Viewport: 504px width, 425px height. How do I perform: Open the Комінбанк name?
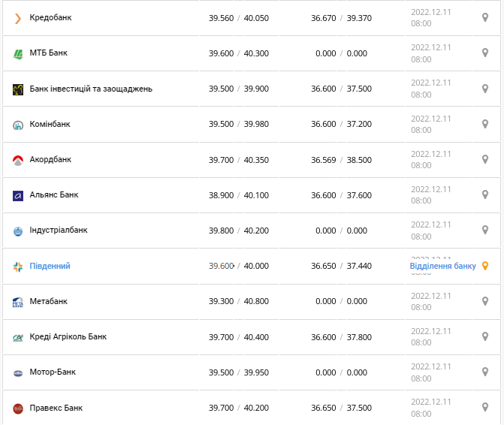click(x=50, y=125)
